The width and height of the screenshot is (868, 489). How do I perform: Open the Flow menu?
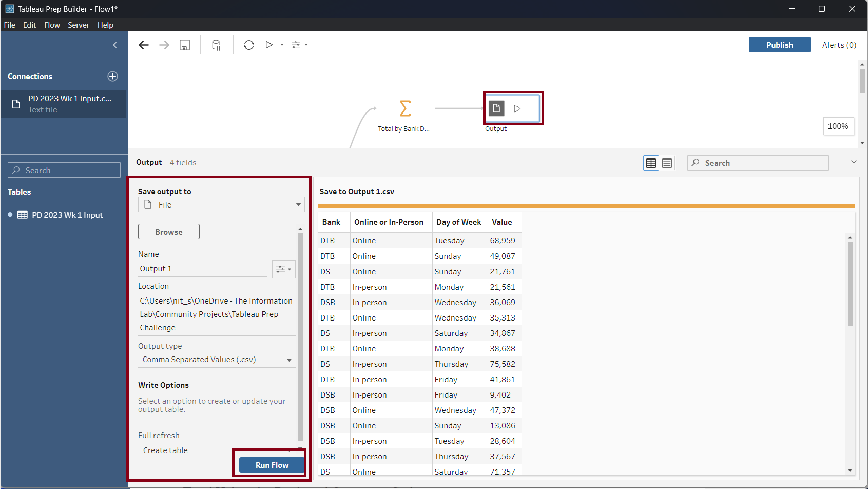pyautogui.click(x=52, y=25)
